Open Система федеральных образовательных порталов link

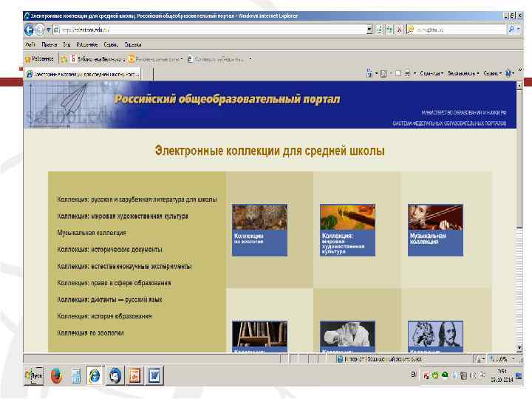pos(449,123)
